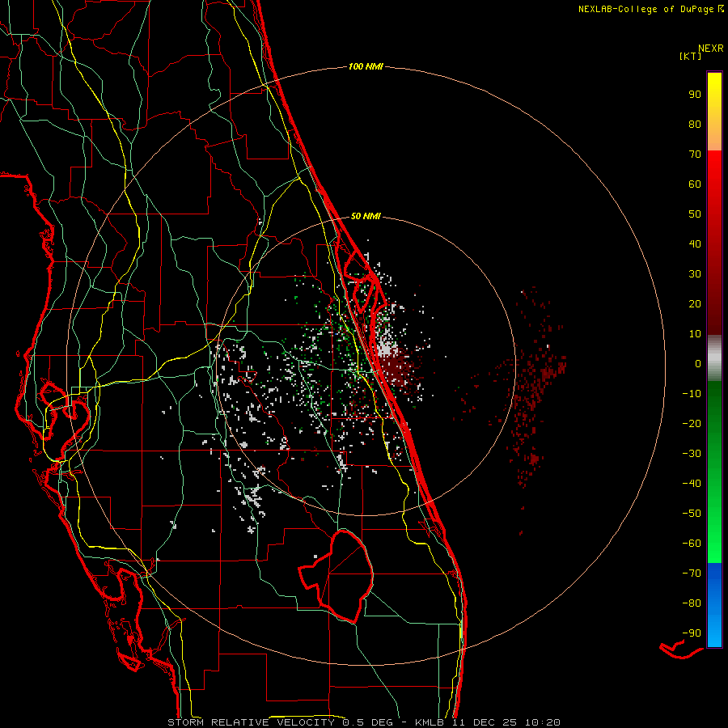This screenshot has height=728, width=728.
Task: Click the "0" value on the velocity scale
Action: pyautogui.click(x=698, y=364)
